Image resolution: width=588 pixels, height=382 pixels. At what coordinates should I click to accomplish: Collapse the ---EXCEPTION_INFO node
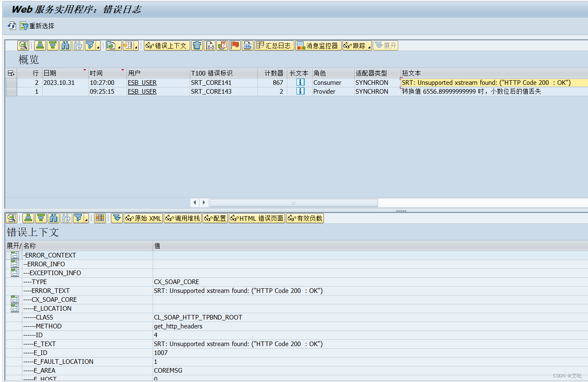[15, 273]
